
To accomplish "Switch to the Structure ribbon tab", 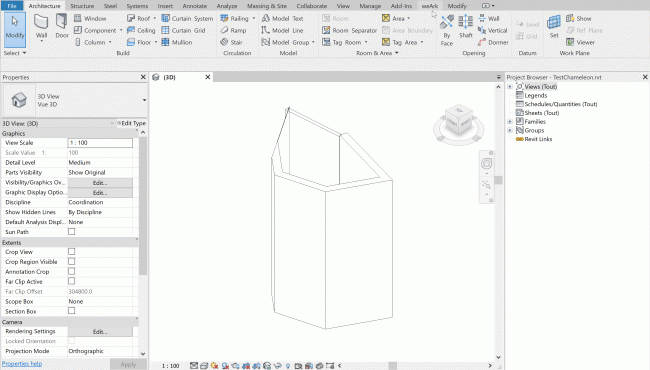I will click(x=82, y=6).
